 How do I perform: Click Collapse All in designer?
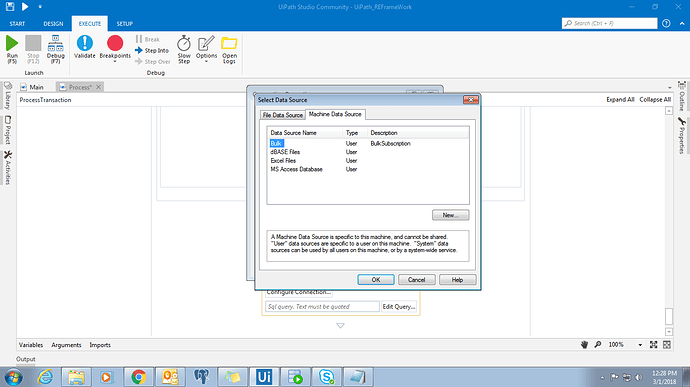pos(655,100)
